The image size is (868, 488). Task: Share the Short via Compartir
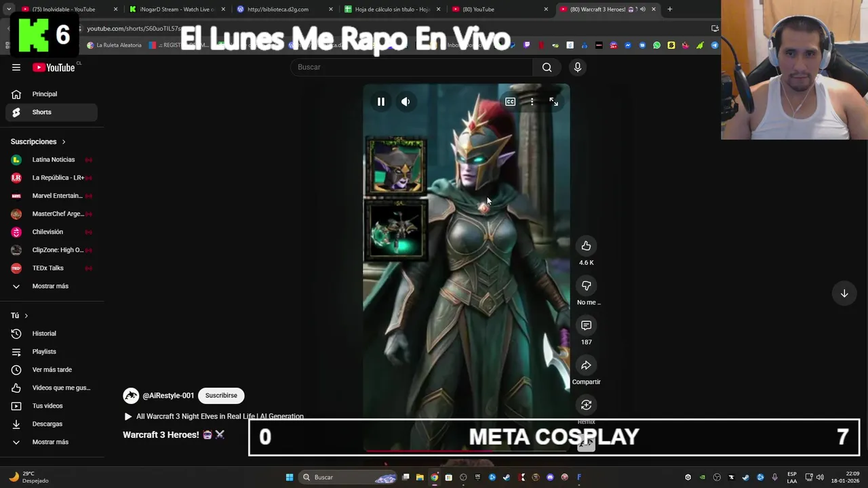586,365
